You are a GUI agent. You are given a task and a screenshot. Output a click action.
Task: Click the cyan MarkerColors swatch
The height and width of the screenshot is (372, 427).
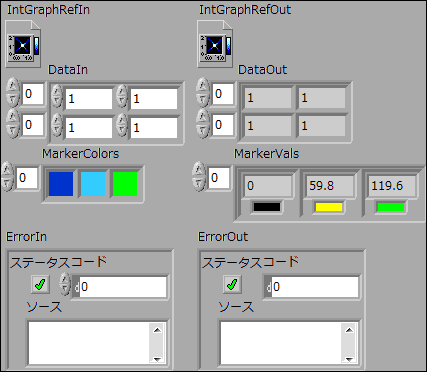pyautogui.click(x=93, y=184)
